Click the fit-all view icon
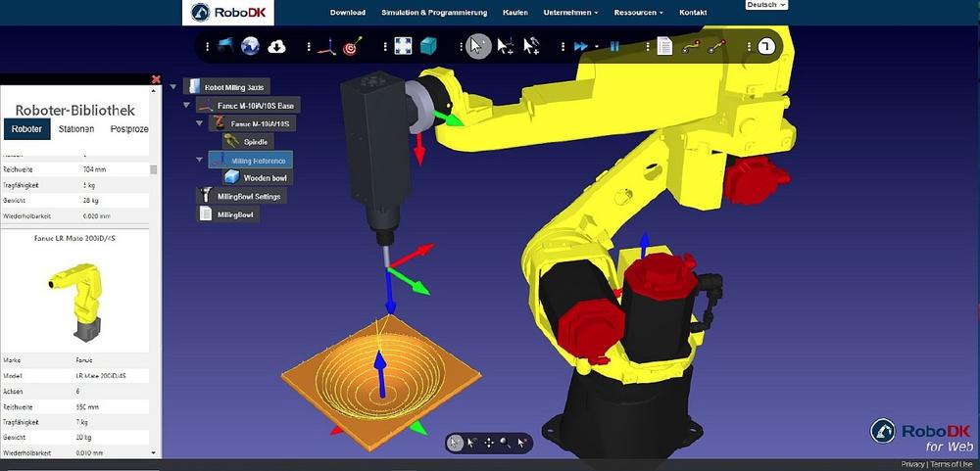The image size is (980, 471). tap(403, 46)
